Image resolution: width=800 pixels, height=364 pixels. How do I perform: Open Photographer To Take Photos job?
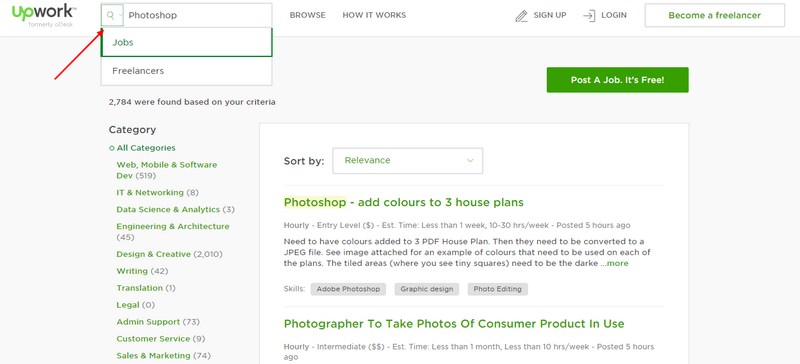point(454,324)
